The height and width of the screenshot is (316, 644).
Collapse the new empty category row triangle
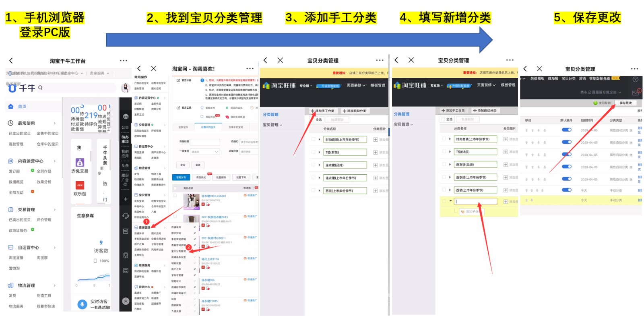tap(450, 201)
